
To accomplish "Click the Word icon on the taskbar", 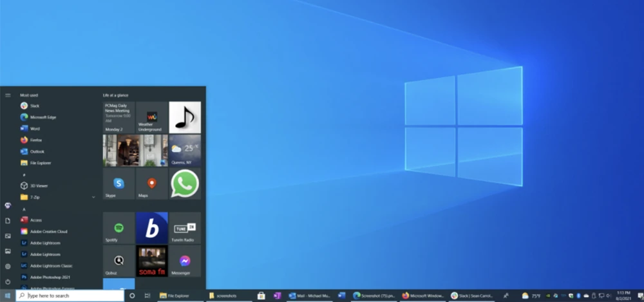I will pos(342,296).
